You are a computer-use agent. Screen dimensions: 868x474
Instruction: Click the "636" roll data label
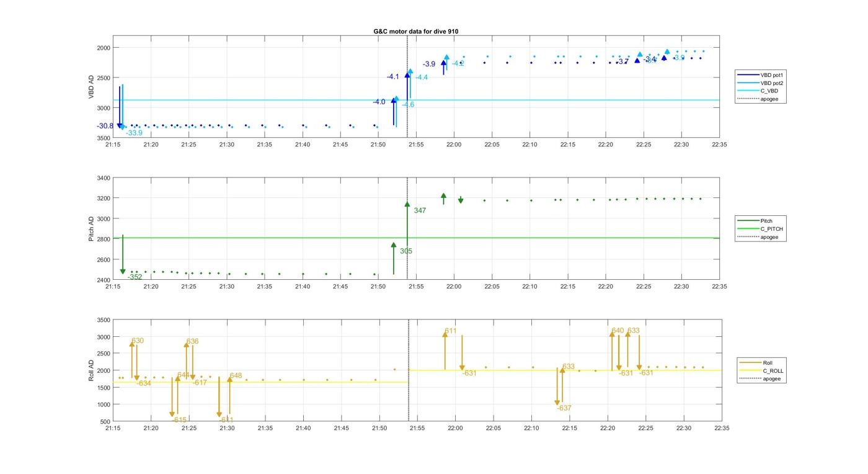192,342
